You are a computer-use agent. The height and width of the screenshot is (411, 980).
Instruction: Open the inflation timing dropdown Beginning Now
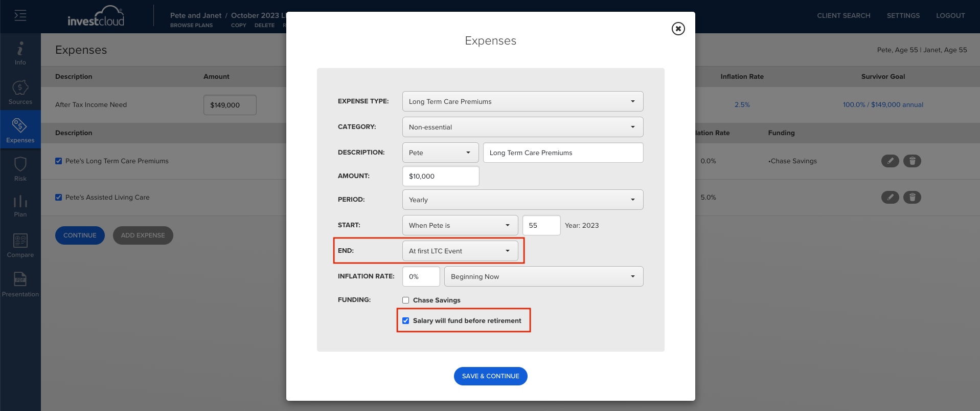click(543, 276)
